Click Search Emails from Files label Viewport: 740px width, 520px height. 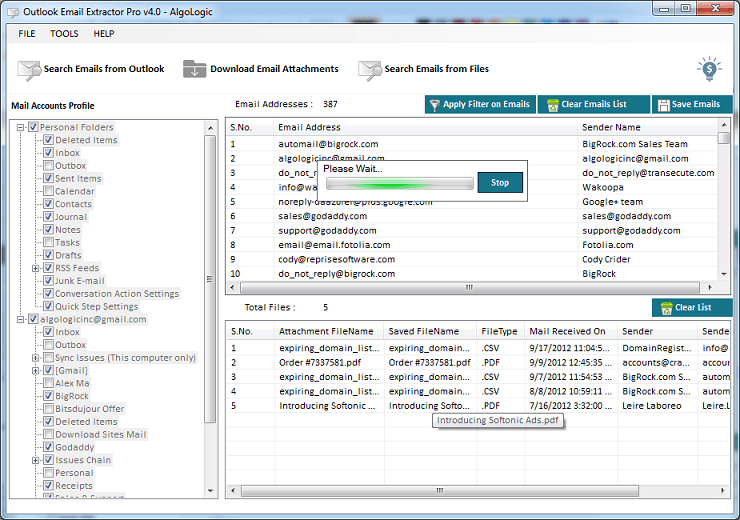click(x=437, y=69)
